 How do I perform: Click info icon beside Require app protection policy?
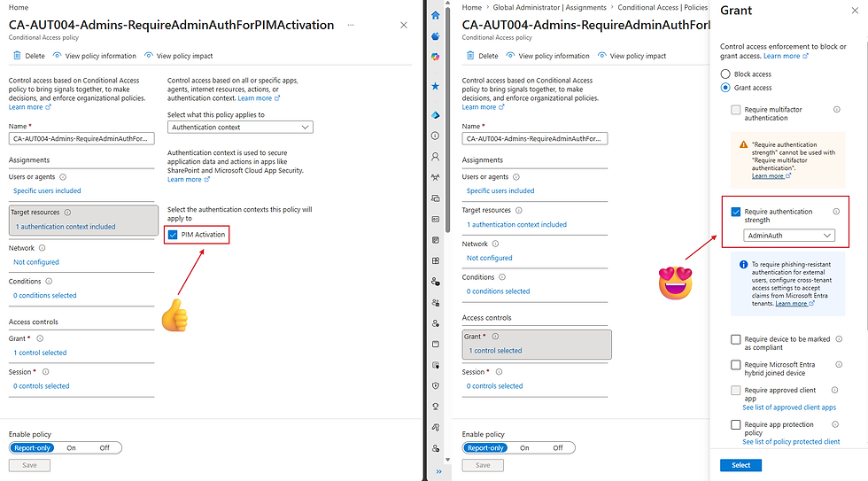coord(835,424)
